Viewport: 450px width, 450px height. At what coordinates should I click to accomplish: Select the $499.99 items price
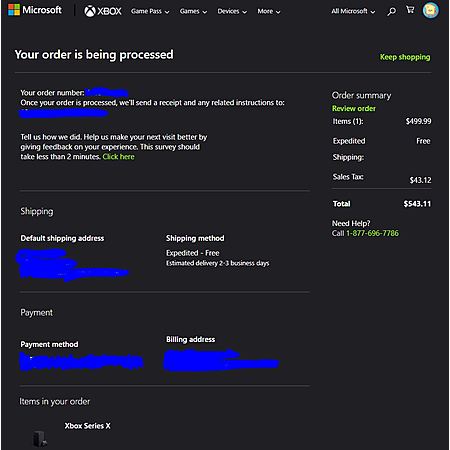(x=418, y=121)
